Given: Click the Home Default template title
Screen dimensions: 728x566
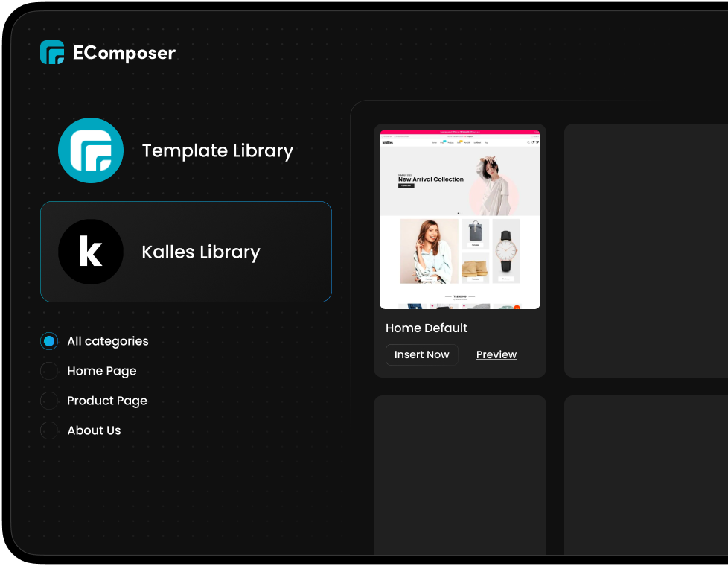Looking at the screenshot, I should [427, 328].
